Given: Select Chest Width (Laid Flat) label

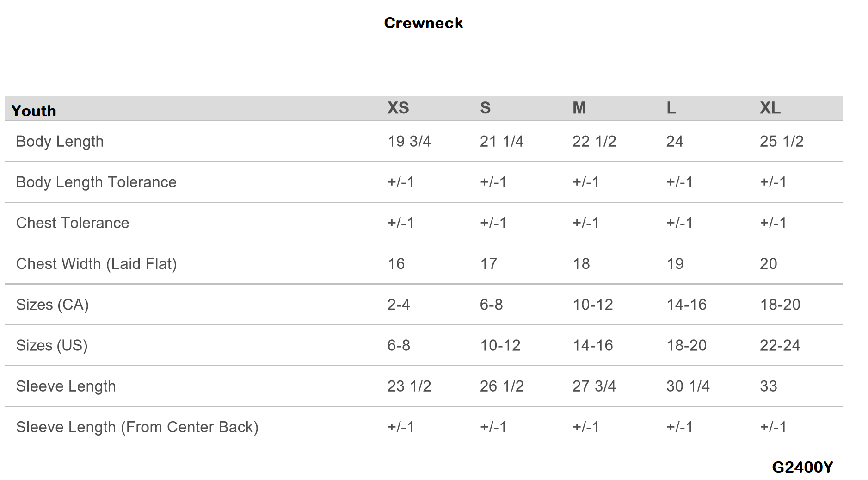Looking at the screenshot, I should coord(96,264).
